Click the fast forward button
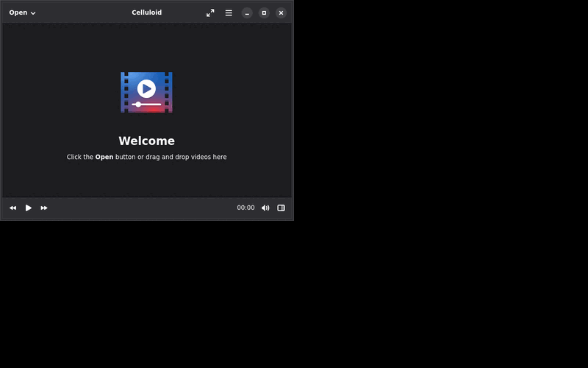588x368 pixels. pyautogui.click(x=44, y=208)
